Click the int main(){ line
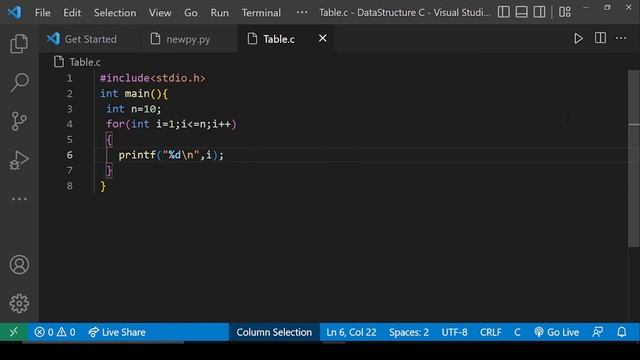The height and width of the screenshot is (360, 640). [133, 93]
